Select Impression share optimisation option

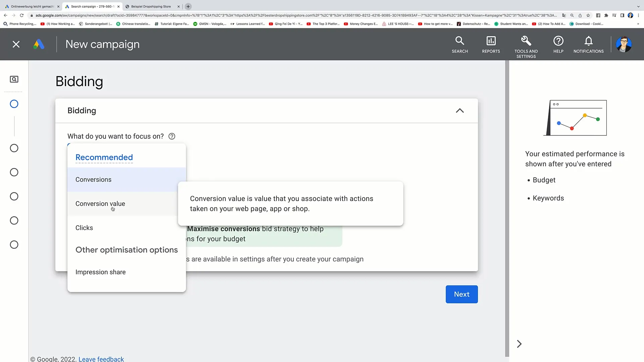click(100, 272)
